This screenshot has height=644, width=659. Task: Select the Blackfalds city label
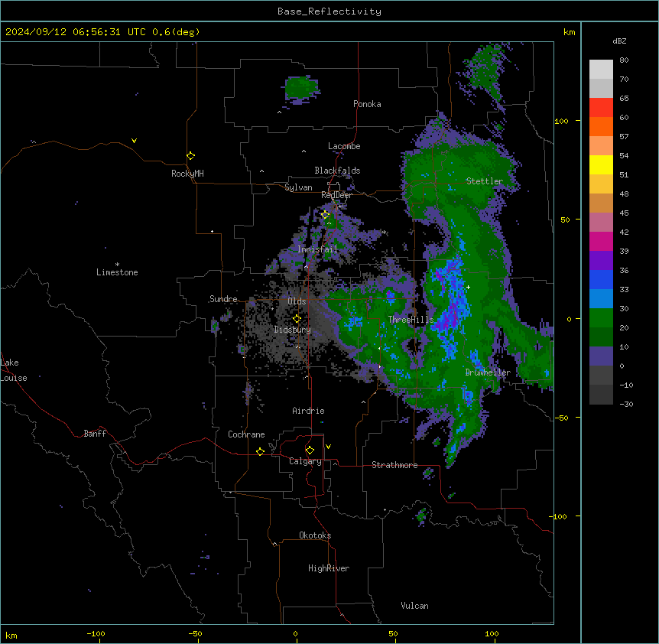pos(337,171)
